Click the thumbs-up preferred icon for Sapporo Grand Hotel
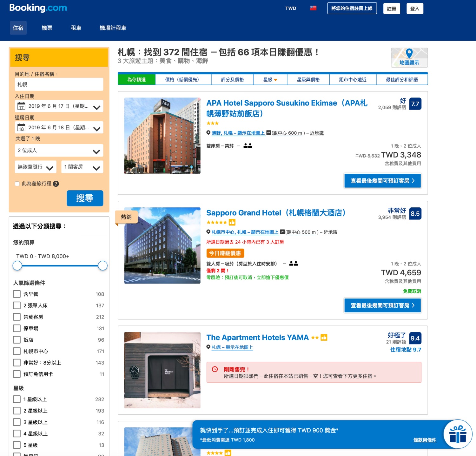This screenshot has height=456, width=476. tap(232, 222)
